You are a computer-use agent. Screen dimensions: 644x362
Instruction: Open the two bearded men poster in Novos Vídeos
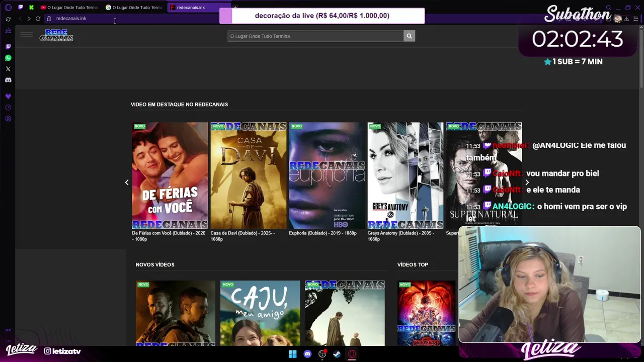pos(176,313)
